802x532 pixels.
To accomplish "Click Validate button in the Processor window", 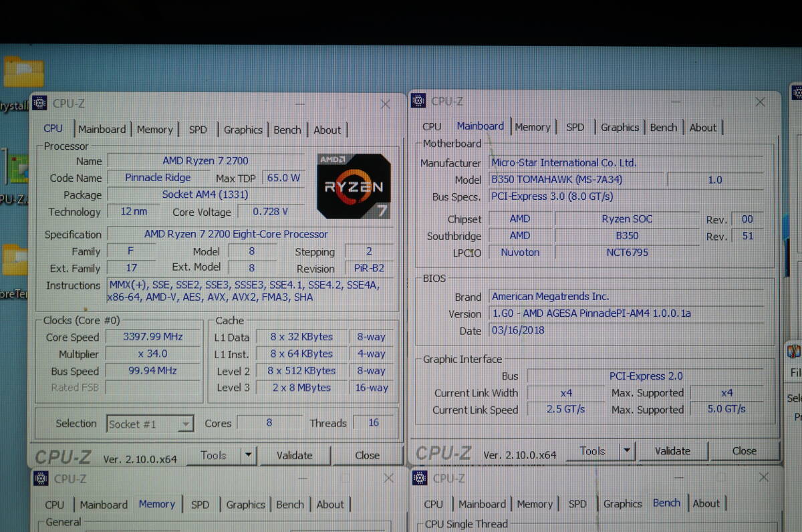I will point(295,455).
